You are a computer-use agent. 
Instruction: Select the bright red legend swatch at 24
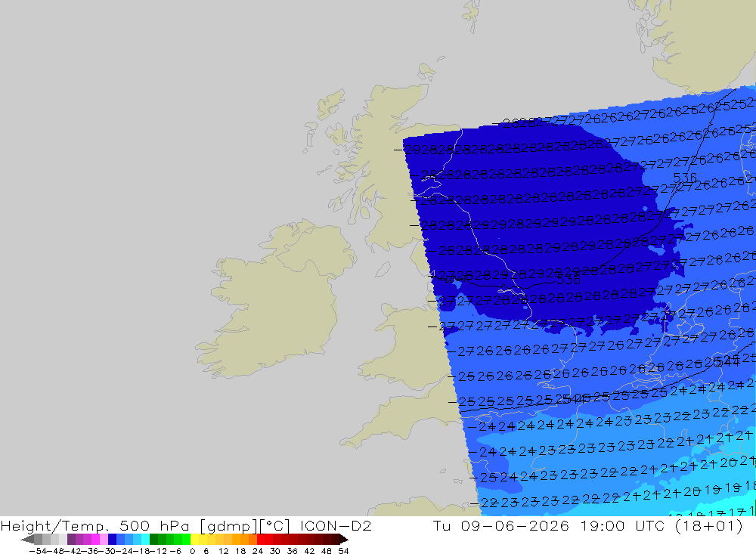261,540
